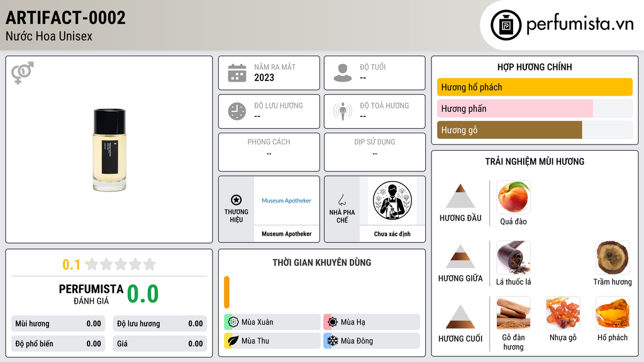Click the Hương gỗ accord bar
The width and height of the screenshot is (644, 362).
[x=535, y=129]
